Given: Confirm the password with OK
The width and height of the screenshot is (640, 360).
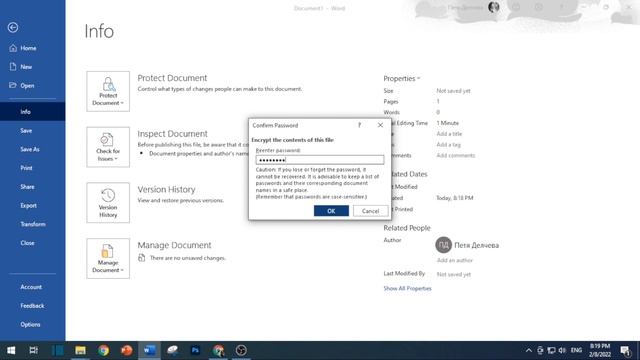Looking at the screenshot, I should click(x=331, y=211).
